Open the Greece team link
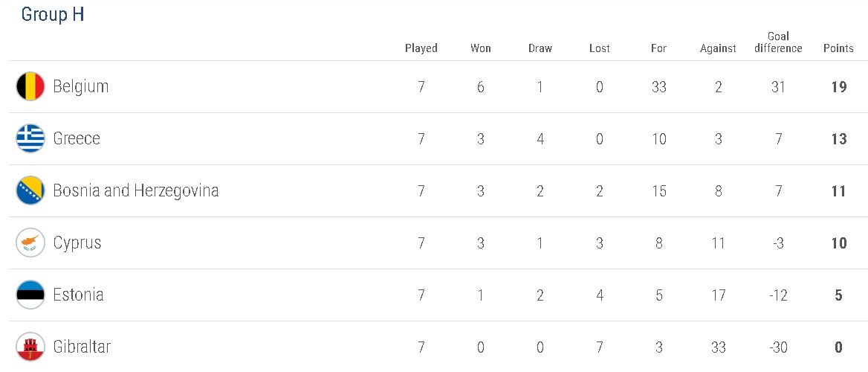The image size is (868, 372). 77,139
